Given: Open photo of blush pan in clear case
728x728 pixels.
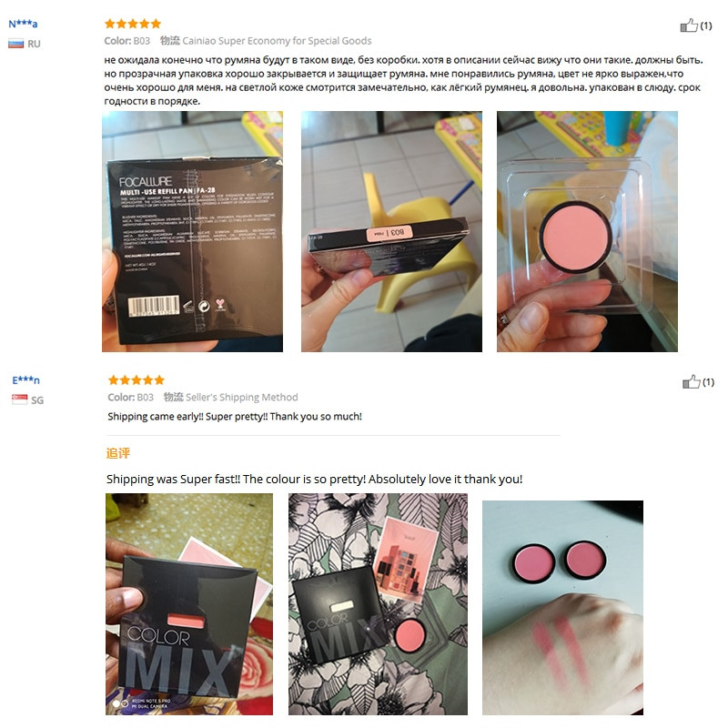Looking at the screenshot, I should 587,231.
